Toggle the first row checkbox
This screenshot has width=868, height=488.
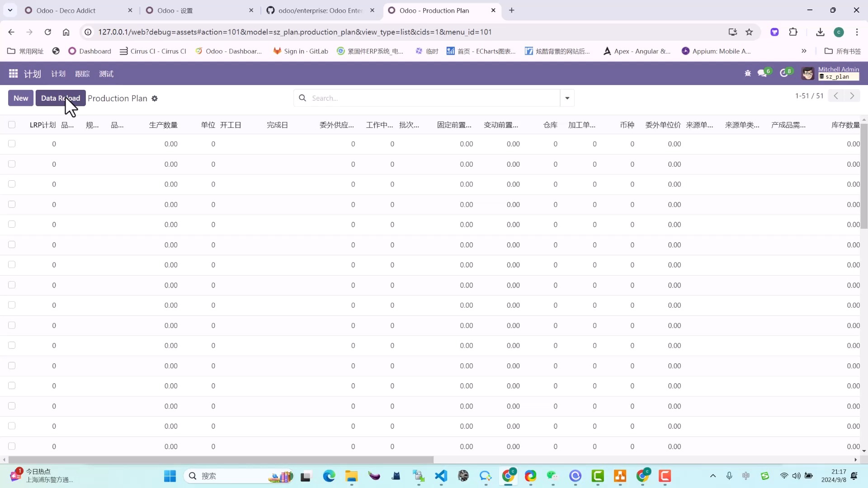coord(12,143)
